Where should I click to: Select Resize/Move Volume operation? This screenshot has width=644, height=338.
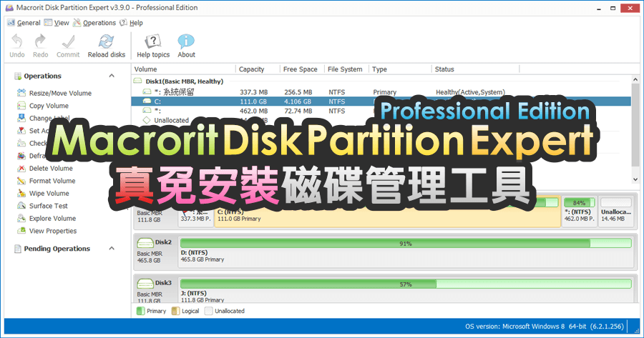60,93
